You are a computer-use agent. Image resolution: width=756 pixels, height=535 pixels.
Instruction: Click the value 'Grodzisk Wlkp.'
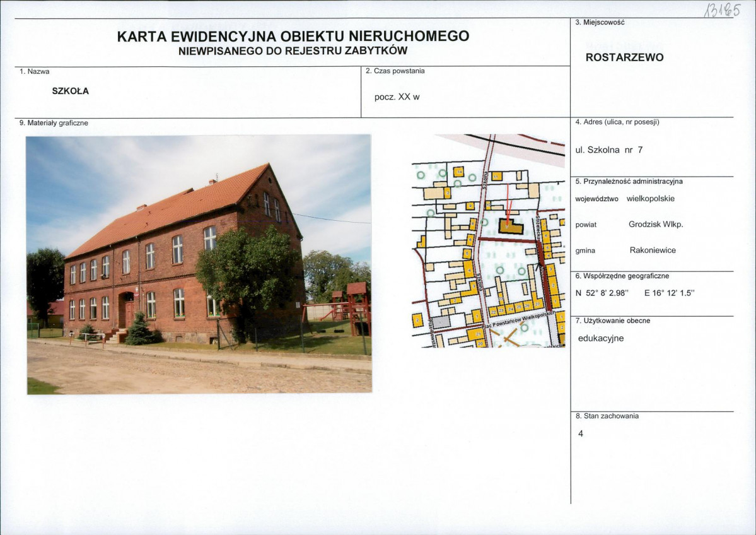[x=656, y=225]
